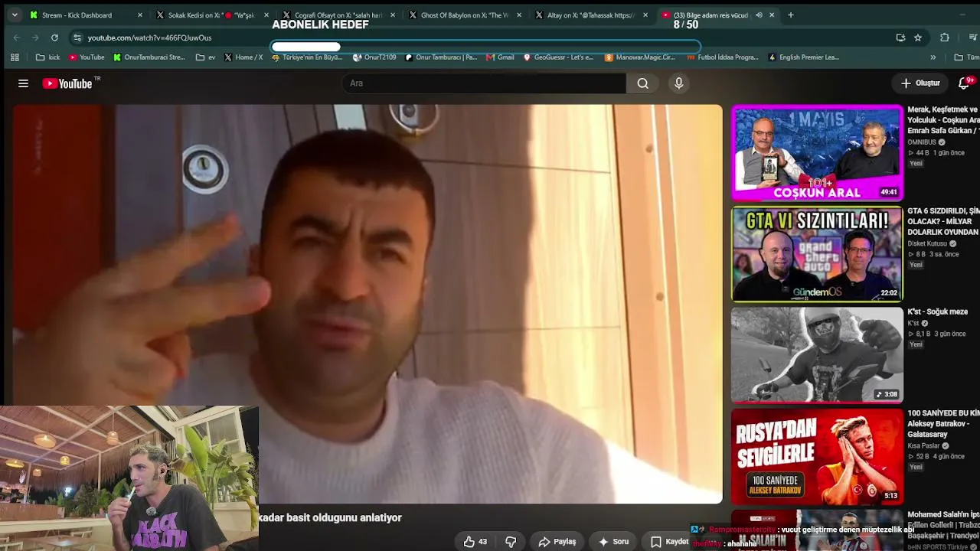Mute the audio on the YouTube tab
The width and height of the screenshot is (980, 551).
759,15
